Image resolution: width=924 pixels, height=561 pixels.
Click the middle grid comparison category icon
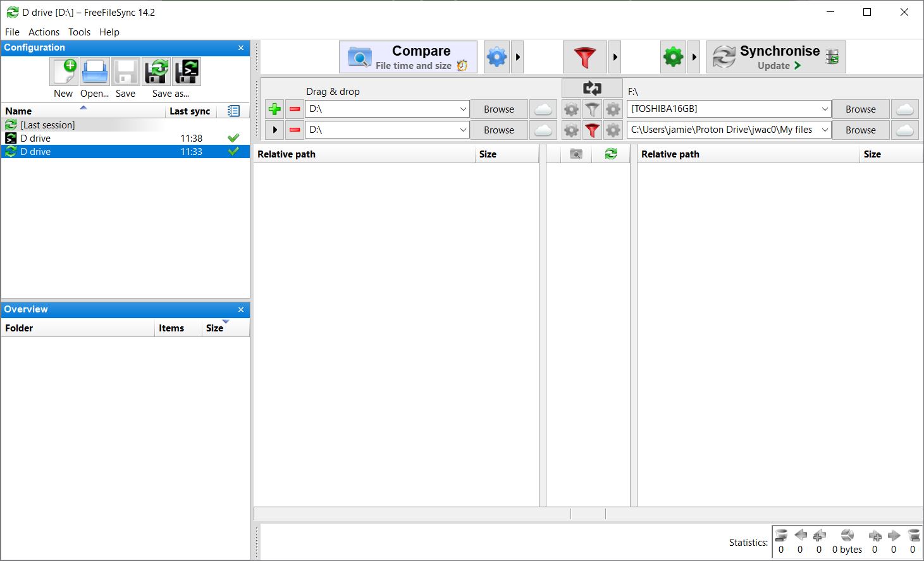click(x=576, y=154)
